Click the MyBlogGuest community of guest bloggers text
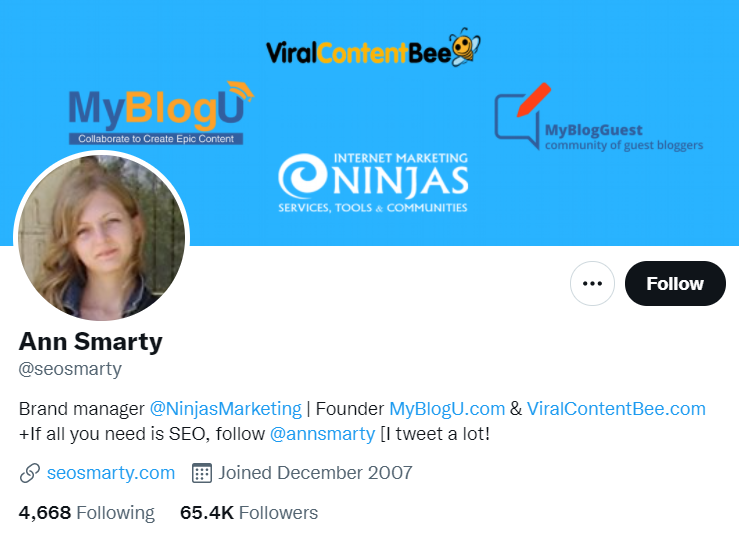Viewport: 739px width, 536px height. [x=624, y=137]
